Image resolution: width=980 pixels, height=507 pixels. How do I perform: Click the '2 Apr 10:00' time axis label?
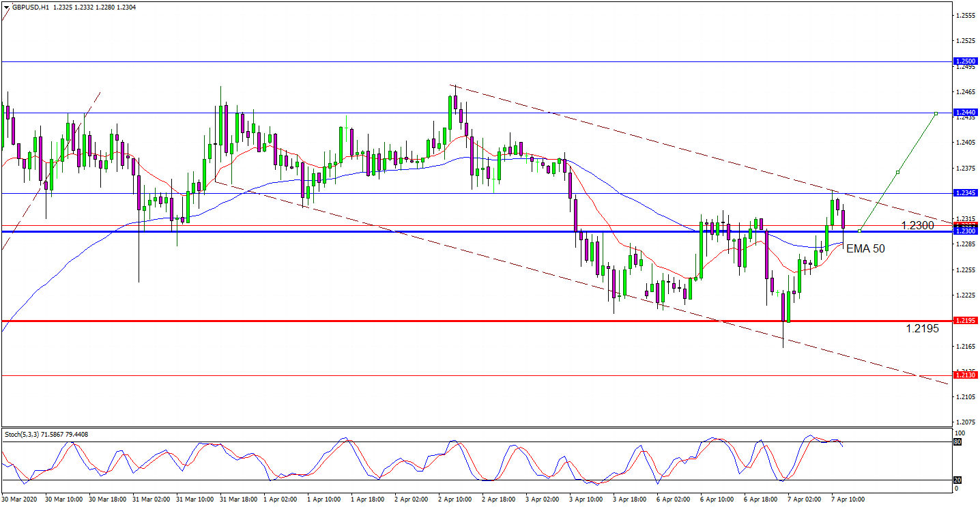pos(456,499)
